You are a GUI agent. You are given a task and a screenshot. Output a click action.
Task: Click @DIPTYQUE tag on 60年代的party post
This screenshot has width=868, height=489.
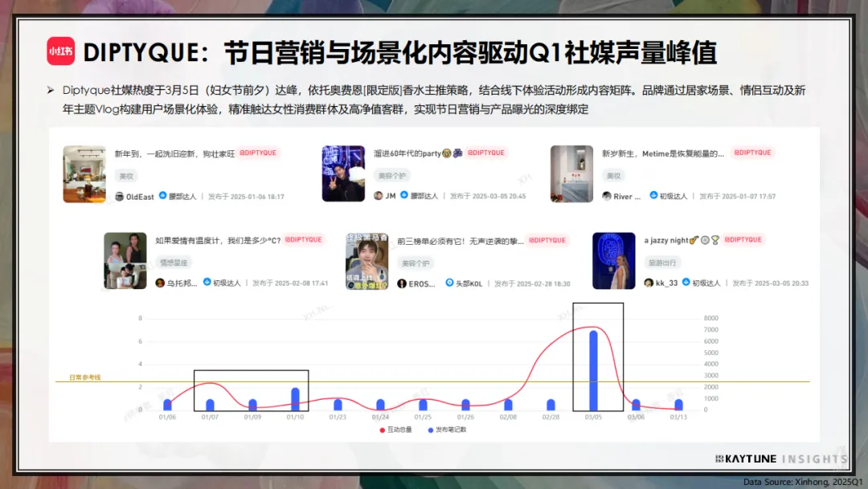click(x=486, y=153)
